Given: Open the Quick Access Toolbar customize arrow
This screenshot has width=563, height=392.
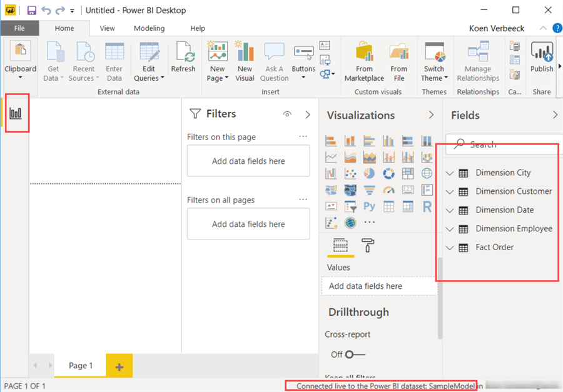Looking at the screenshot, I should coord(72,11).
